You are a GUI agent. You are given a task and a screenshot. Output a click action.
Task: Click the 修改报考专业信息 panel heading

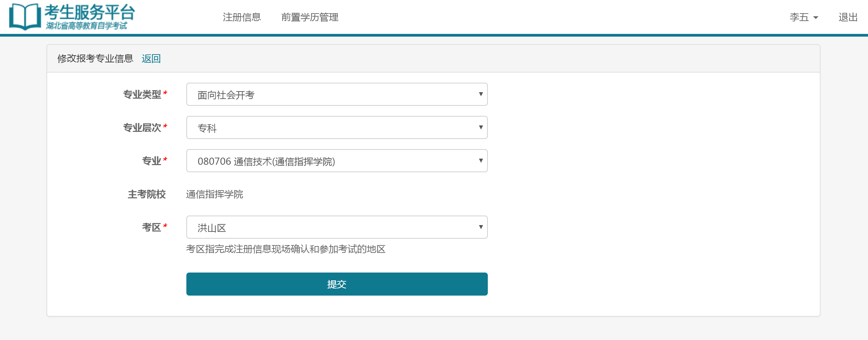(x=95, y=58)
